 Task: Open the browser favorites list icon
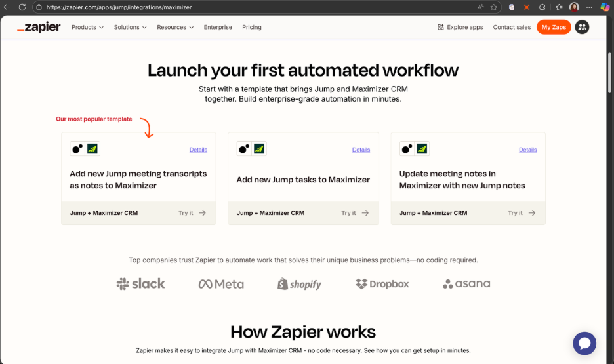pos(559,7)
